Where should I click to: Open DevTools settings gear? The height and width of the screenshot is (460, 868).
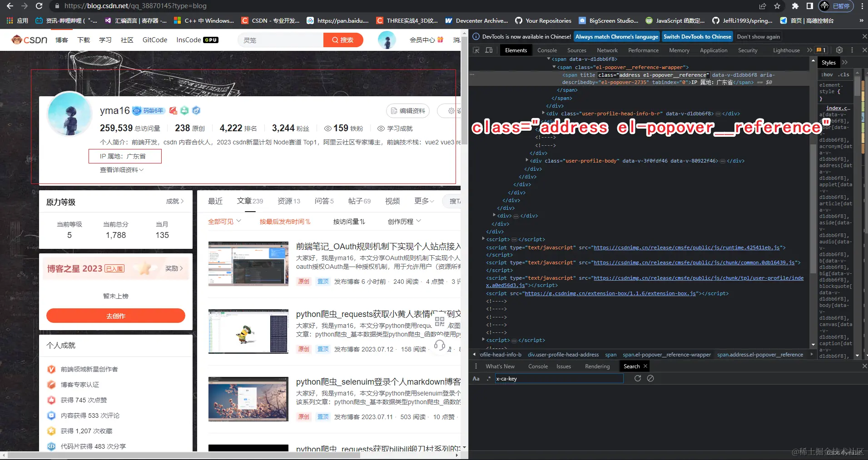coord(839,50)
